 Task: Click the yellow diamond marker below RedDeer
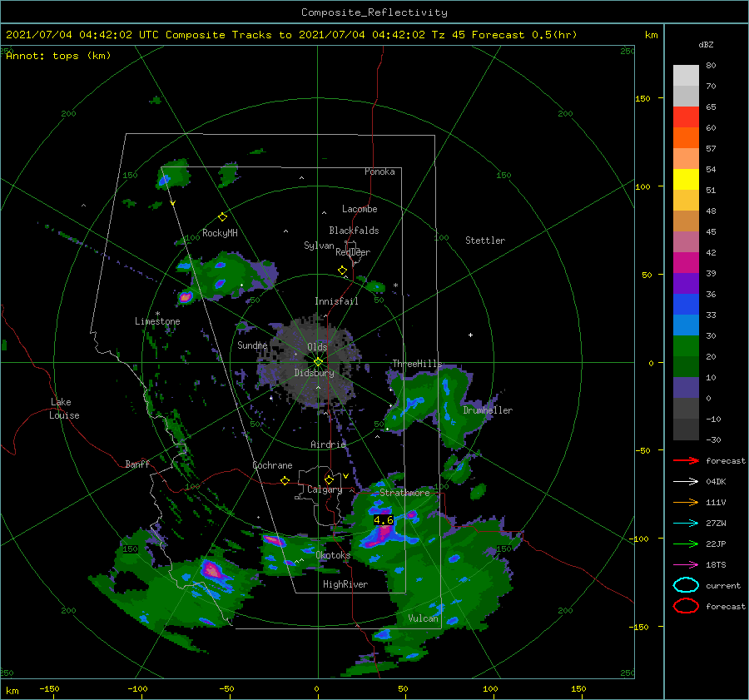pyautogui.click(x=342, y=271)
